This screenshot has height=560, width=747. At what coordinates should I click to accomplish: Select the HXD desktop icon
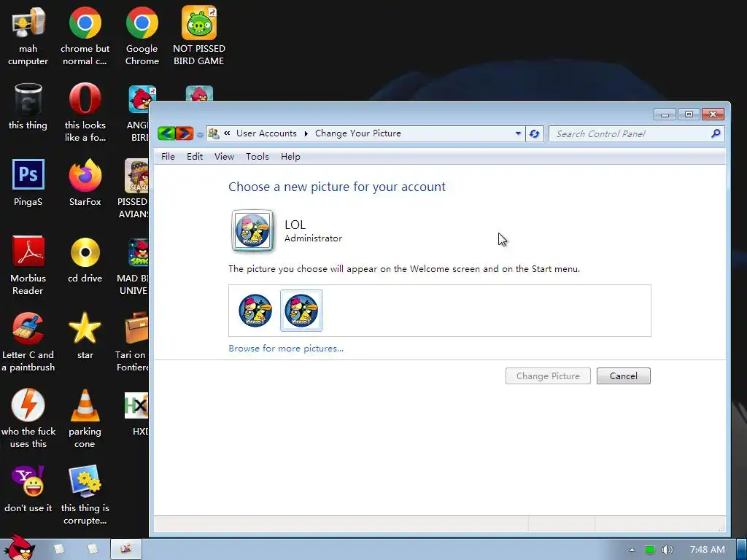click(137, 414)
